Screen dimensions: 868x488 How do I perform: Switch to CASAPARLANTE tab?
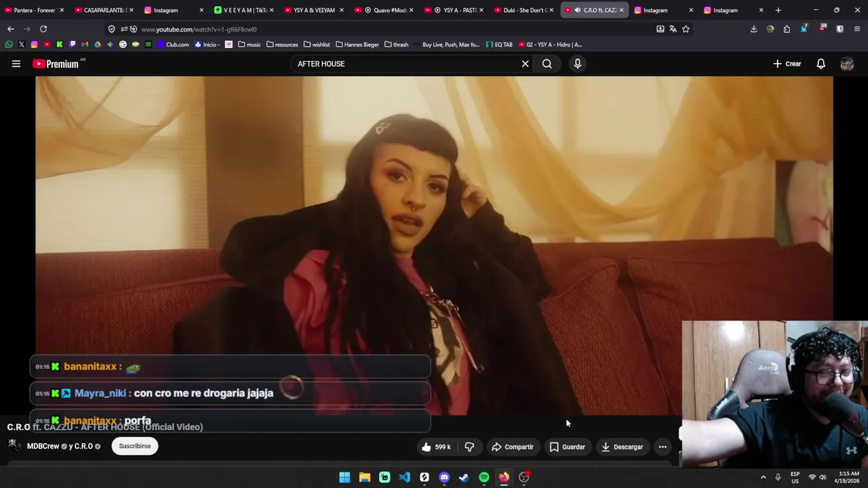104,10
